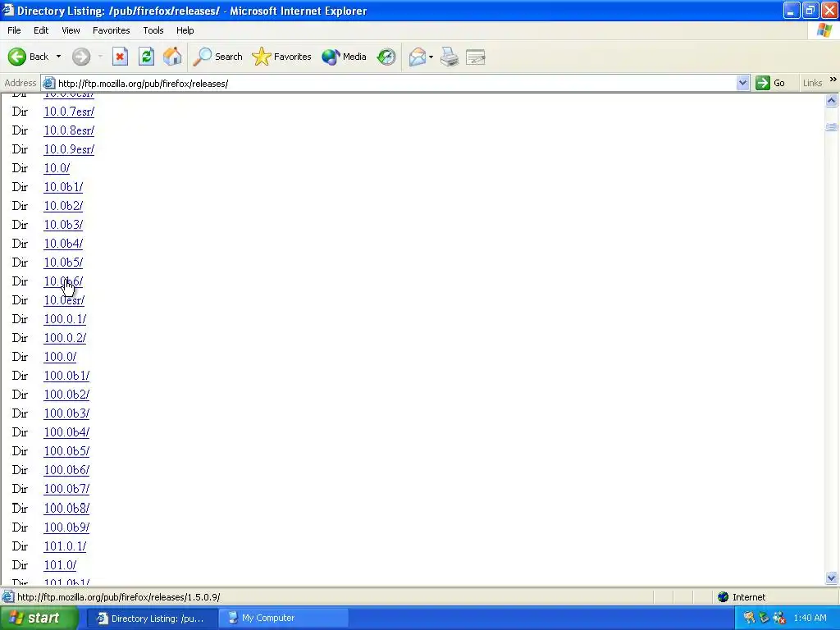Open the 10.0.8esr/ directory link
Viewport: 840px width, 630px height.
[x=69, y=130]
